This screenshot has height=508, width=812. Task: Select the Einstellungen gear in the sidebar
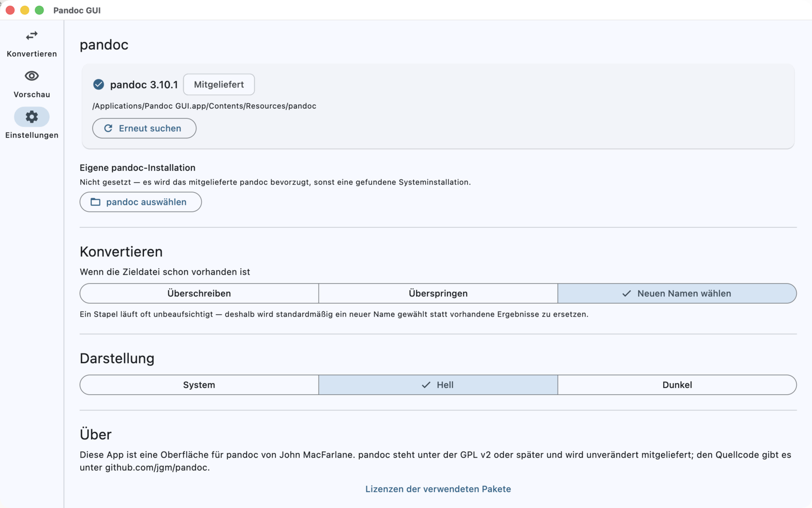(31, 117)
